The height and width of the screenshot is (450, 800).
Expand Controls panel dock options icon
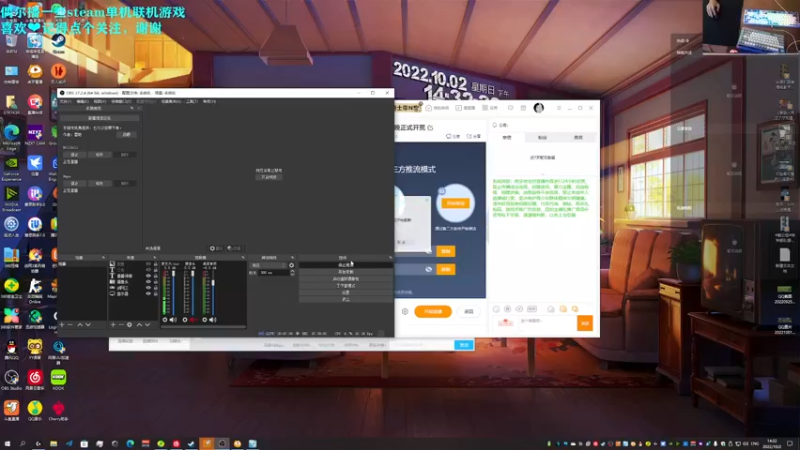pyautogui.click(x=390, y=258)
